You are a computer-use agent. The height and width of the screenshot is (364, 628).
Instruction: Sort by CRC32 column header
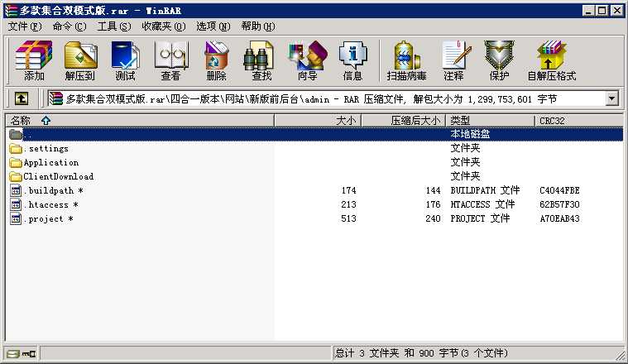[x=579, y=121]
